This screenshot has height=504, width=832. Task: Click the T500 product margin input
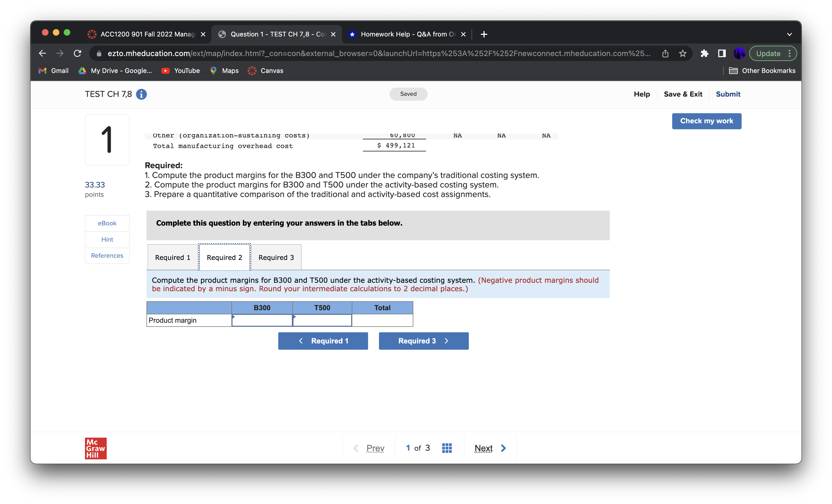322,320
